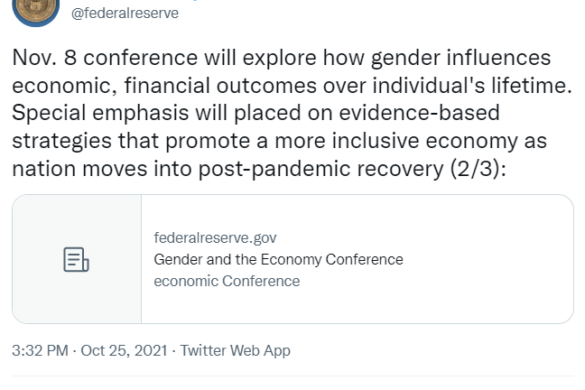This screenshot has height=390, width=585.
Task: Open Gender and the Economy Conference title
Action: pyautogui.click(x=278, y=259)
